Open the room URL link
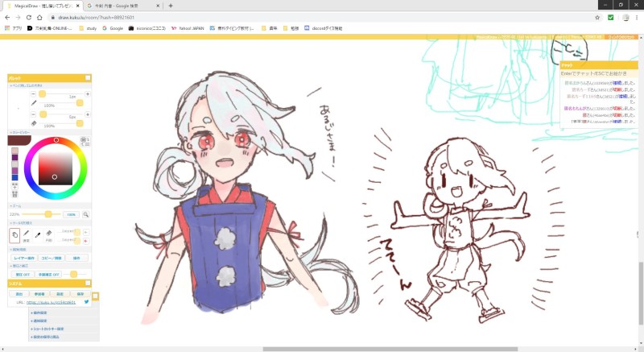The height and width of the screenshot is (352, 644). pos(51,302)
